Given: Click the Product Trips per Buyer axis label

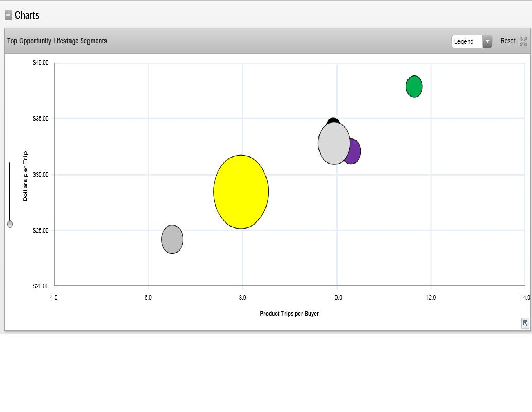Looking at the screenshot, I should click(x=289, y=313).
